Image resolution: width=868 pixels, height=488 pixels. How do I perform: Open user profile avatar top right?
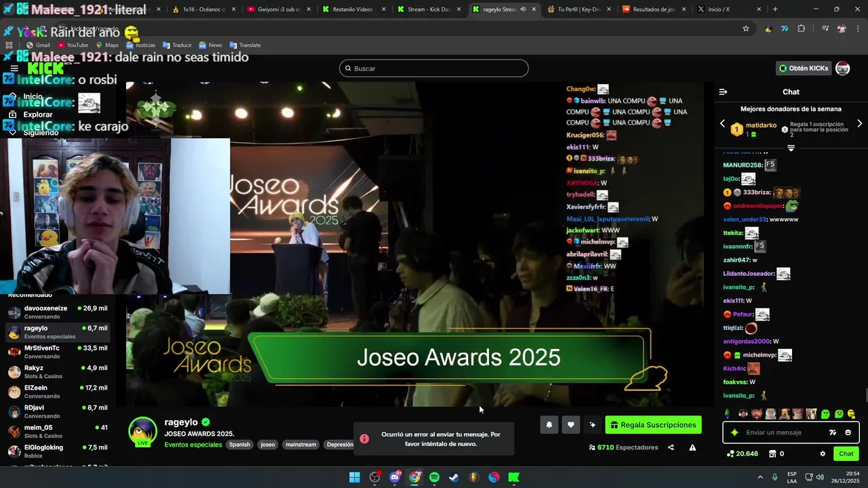tap(843, 68)
